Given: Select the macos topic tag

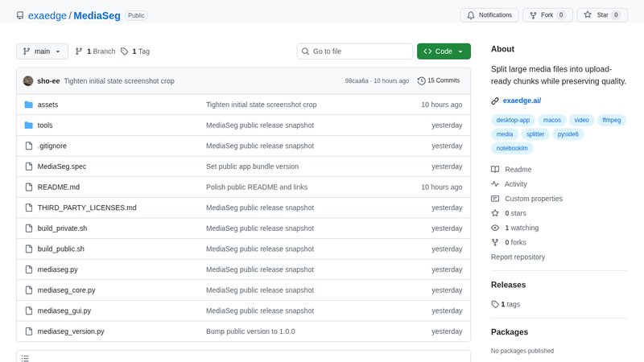Looking at the screenshot, I should click(551, 120).
